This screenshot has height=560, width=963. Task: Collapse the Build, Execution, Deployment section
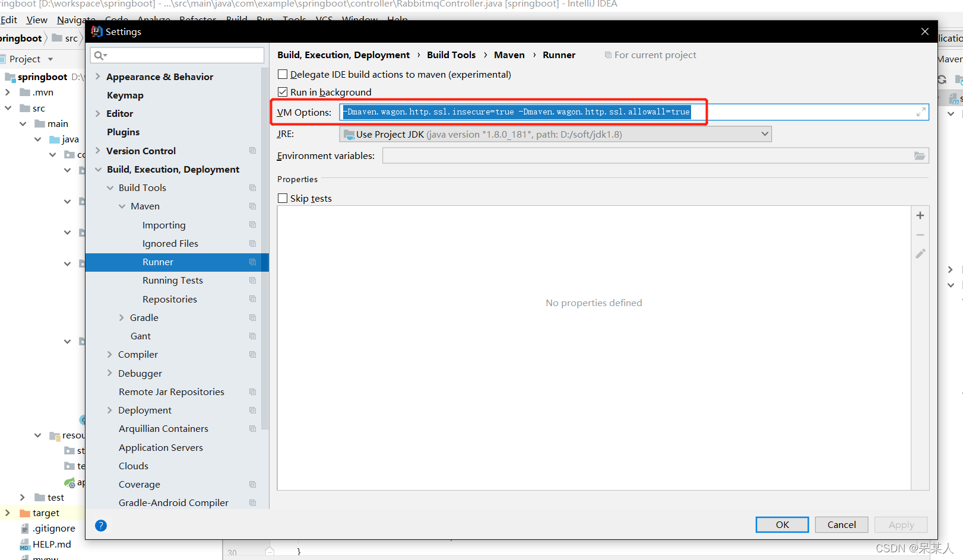click(99, 169)
